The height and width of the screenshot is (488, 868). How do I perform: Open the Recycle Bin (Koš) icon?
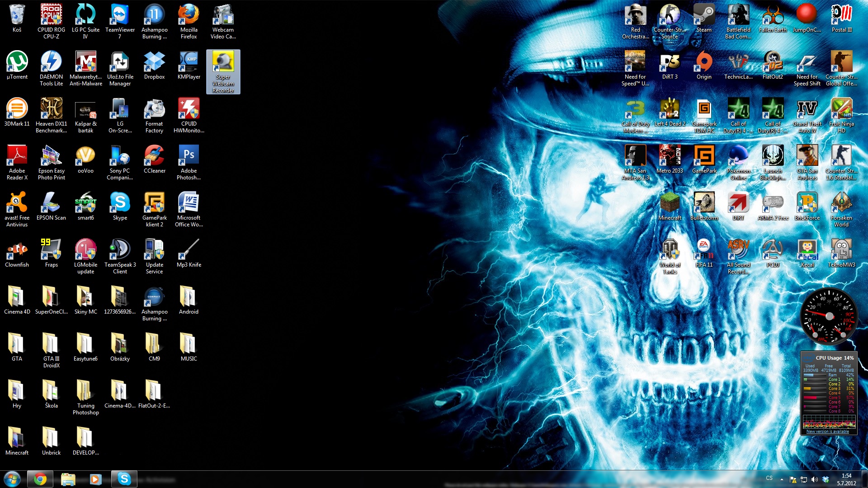17,15
